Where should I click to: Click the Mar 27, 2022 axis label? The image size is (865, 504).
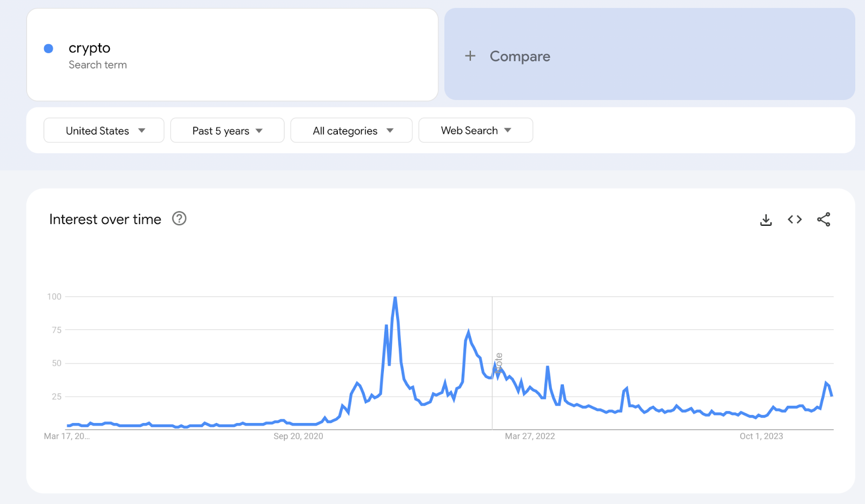[x=529, y=436]
